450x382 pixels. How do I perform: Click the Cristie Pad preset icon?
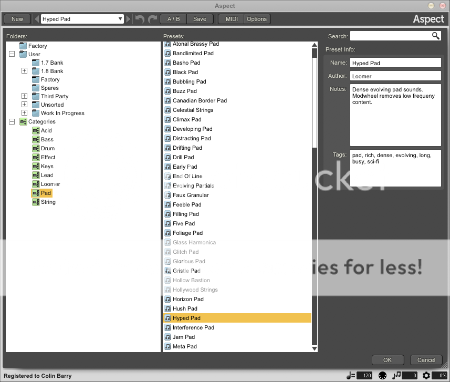click(x=168, y=271)
